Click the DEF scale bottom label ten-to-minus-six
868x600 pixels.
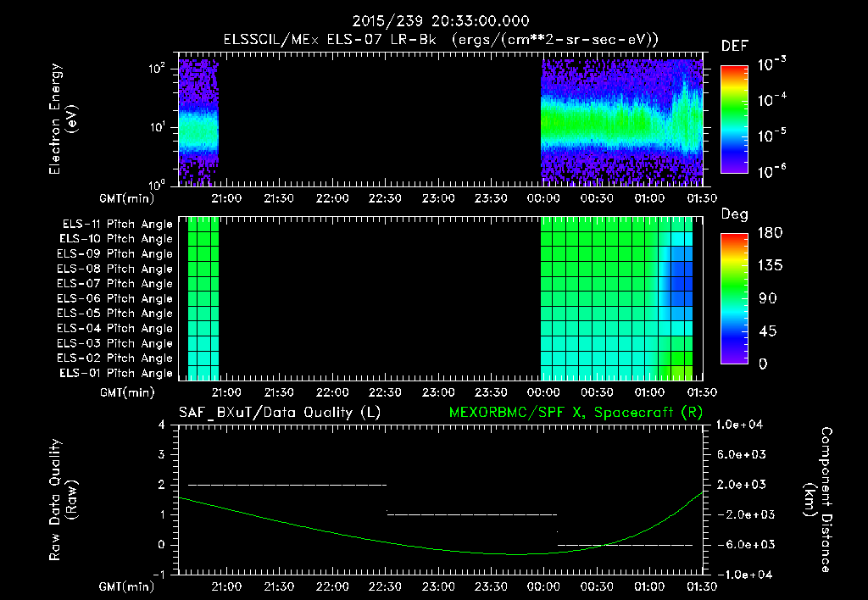pos(772,171)
